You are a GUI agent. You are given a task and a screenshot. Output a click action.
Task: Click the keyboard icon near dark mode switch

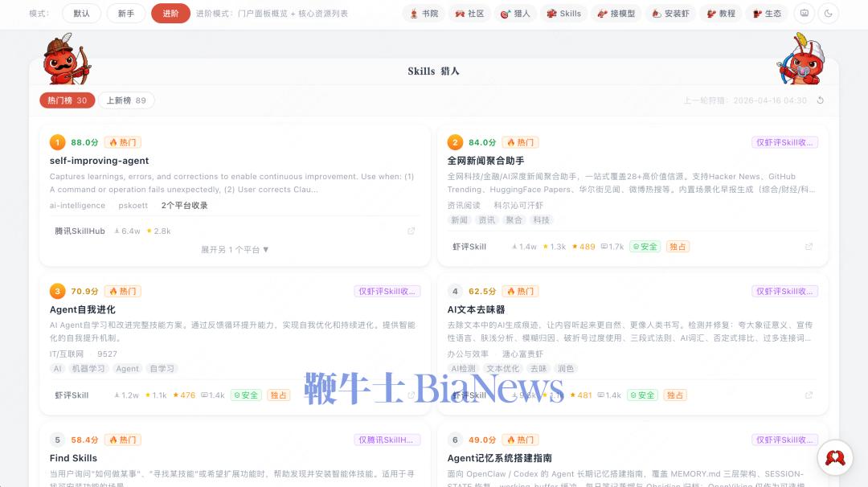click(x=804, y=13)
